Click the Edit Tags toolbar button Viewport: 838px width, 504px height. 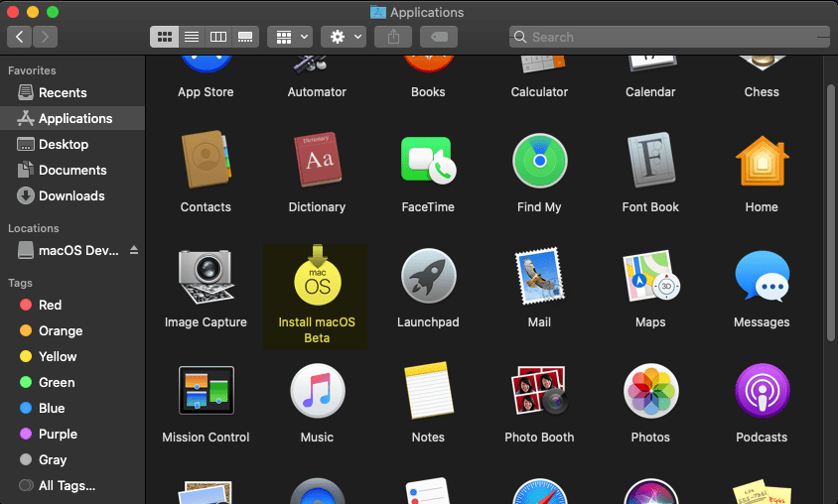point(439,37)
